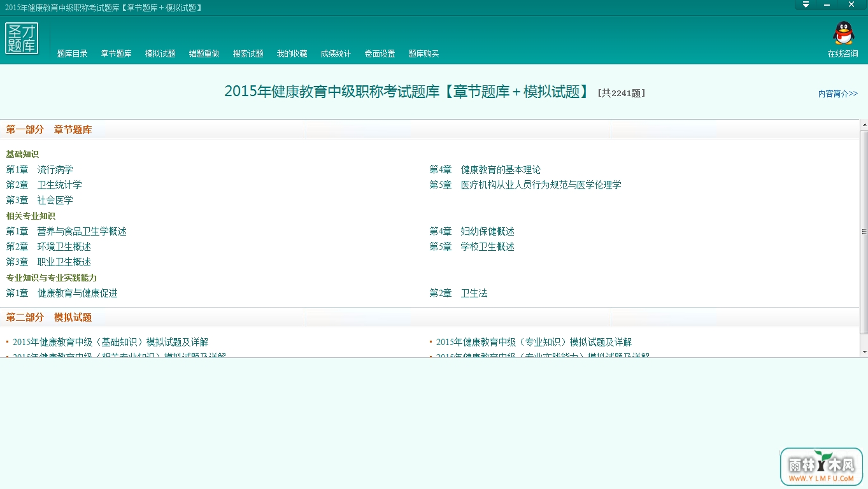
Task: Open 第2章 卫生法 chapter
Action: 459,293
